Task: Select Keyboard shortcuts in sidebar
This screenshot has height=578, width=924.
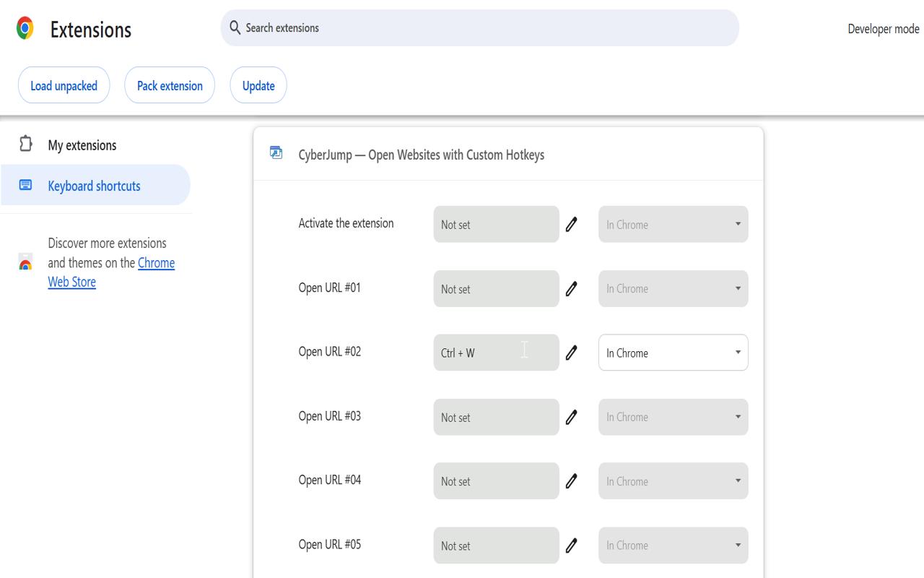Action: pos(95,185)
